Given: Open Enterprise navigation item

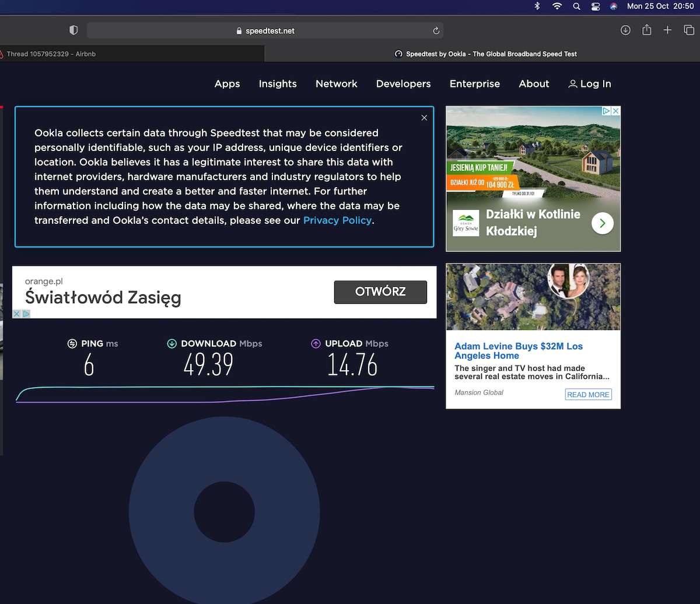Looking at the screenshot, I should point(475,84).
